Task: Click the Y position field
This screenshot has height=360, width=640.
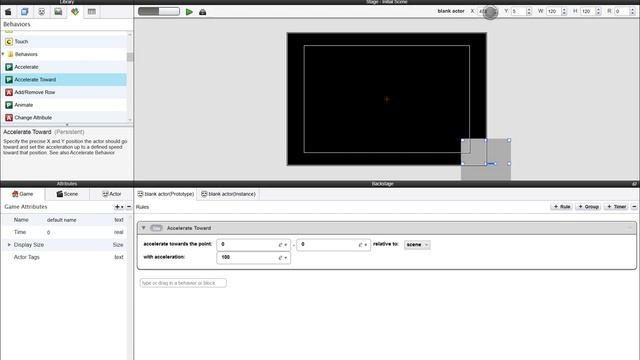Action: [518, 11]
